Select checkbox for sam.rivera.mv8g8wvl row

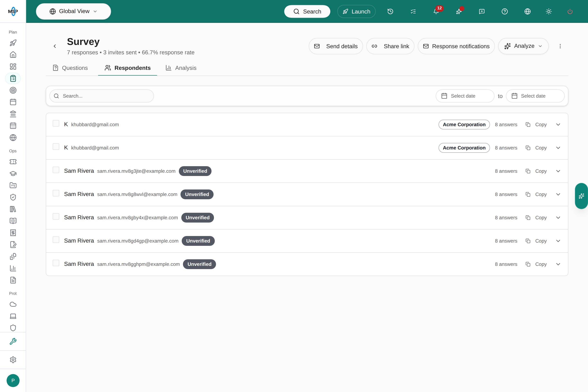[56, 193]
